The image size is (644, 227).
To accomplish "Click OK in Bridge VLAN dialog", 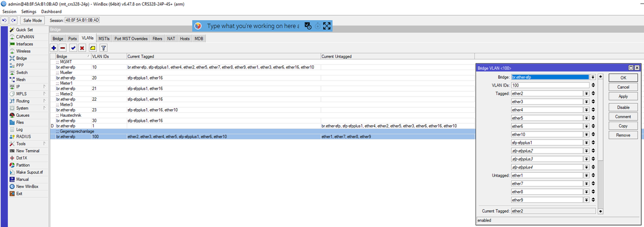I will [623, 78].
